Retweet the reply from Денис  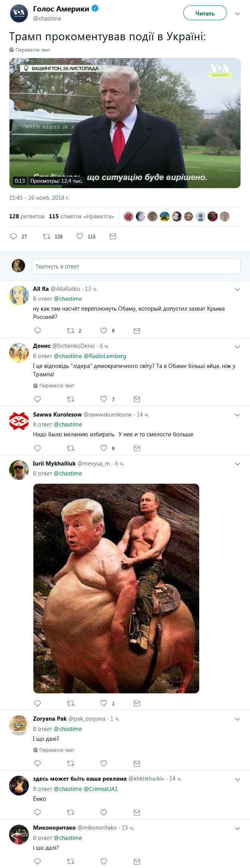tap(71, 399)
